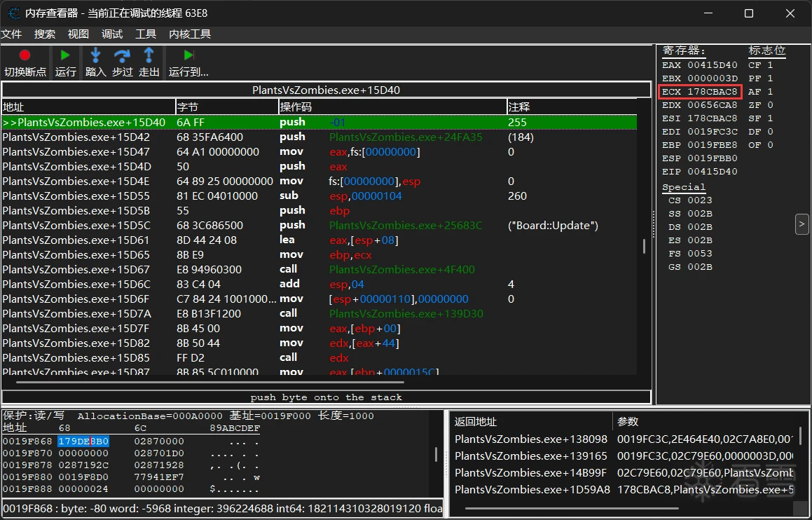
Task: Select the call row at PlantsVsZombies.exe+15D67
Action: [319, 269]
